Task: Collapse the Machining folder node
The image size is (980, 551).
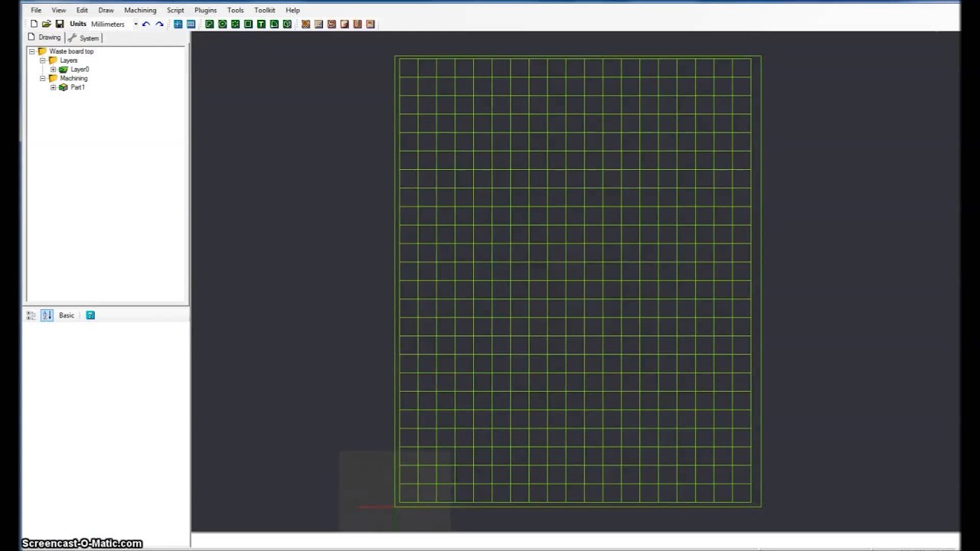Action: [43, 78]
